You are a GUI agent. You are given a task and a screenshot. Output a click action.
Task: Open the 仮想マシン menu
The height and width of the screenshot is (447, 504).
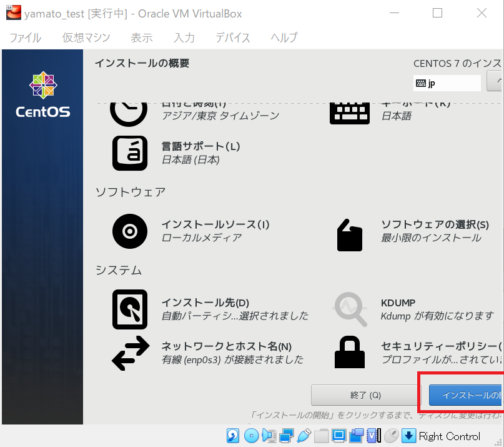(86, 38)
